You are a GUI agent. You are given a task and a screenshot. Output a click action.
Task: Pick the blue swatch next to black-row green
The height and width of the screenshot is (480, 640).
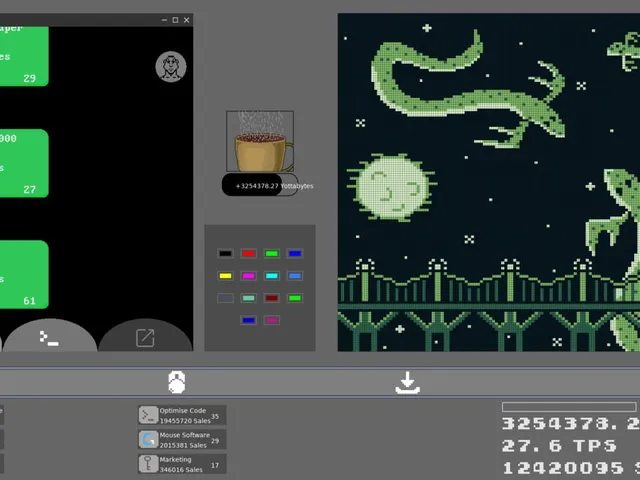[x=295, y=253]
